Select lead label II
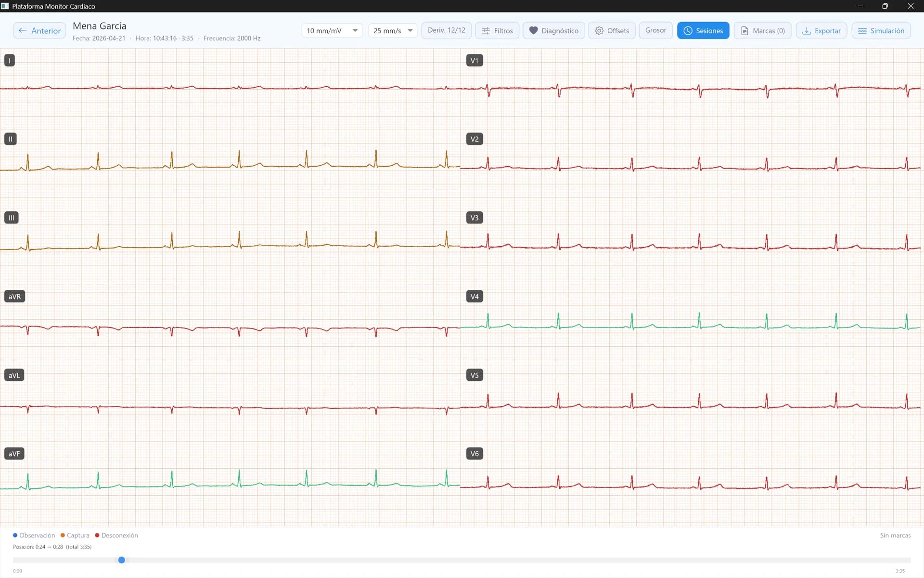Screen dimensions: 924x578 tap(11, 139)
